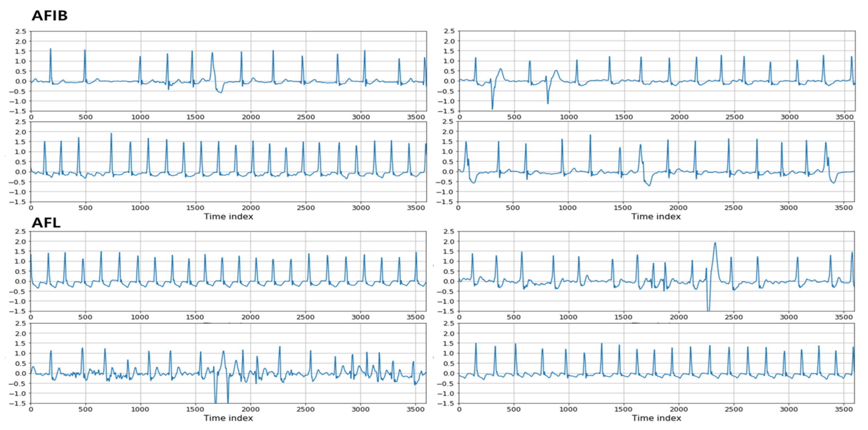This screenshot has height=430, width=868.
Task: Click the Time index label under second-row right AFIB plot
Action: click(656, 216)
